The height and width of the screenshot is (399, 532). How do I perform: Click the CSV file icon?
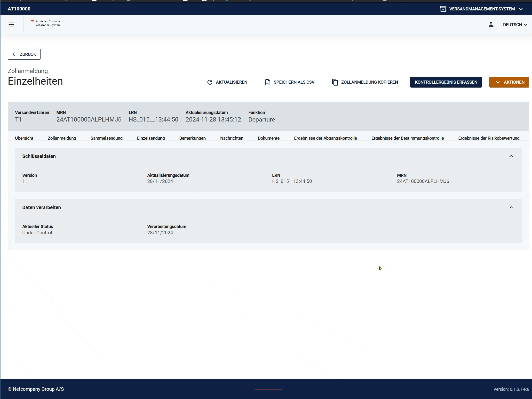point(268,82)
